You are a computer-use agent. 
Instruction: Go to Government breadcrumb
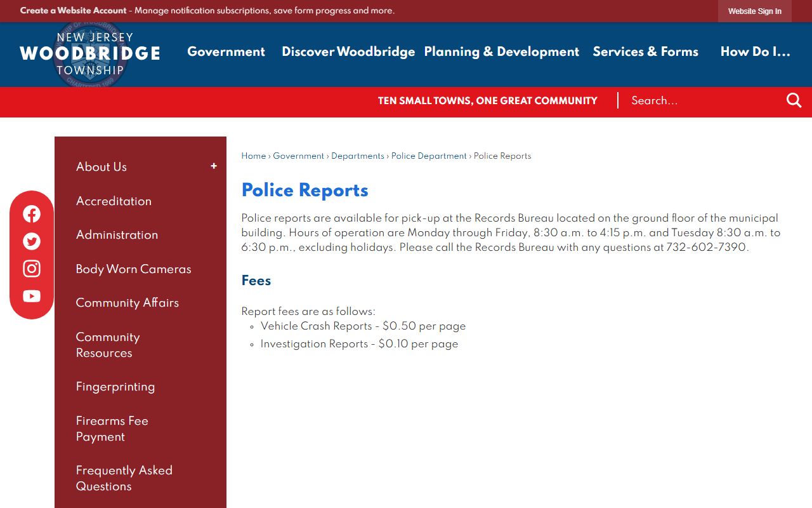(298, 156)
